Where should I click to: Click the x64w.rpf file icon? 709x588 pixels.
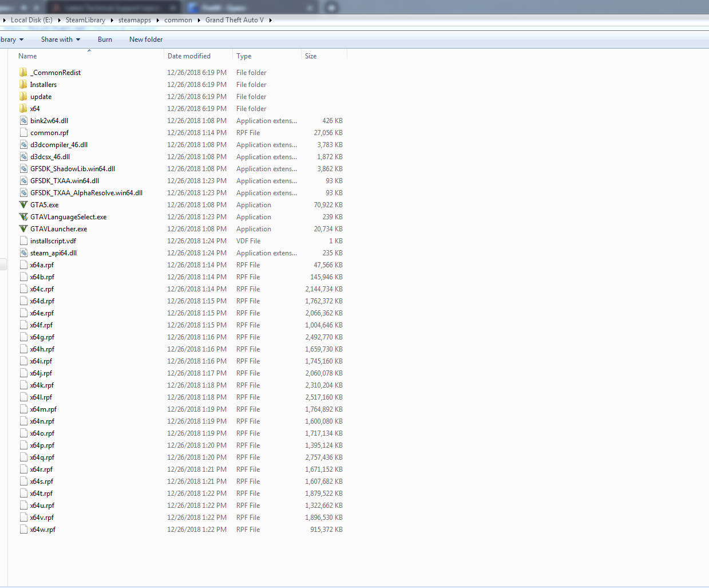[x=23, y=529]
